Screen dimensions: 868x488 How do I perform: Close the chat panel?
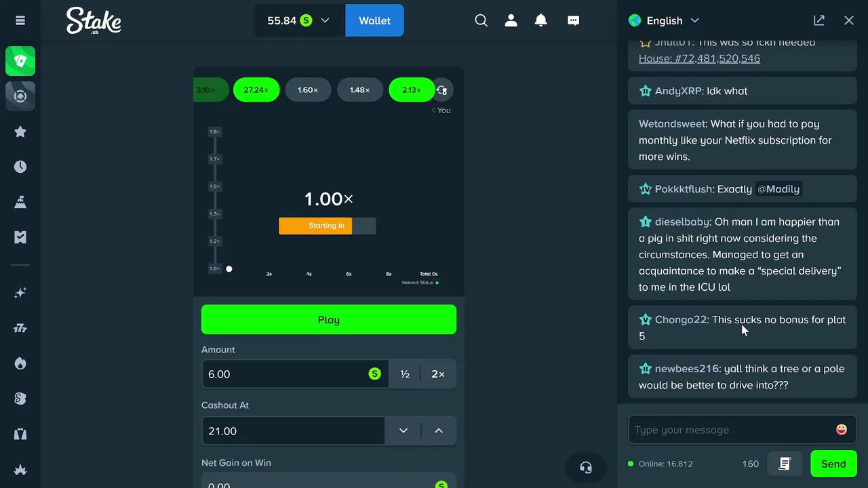[x=849, y=20]
